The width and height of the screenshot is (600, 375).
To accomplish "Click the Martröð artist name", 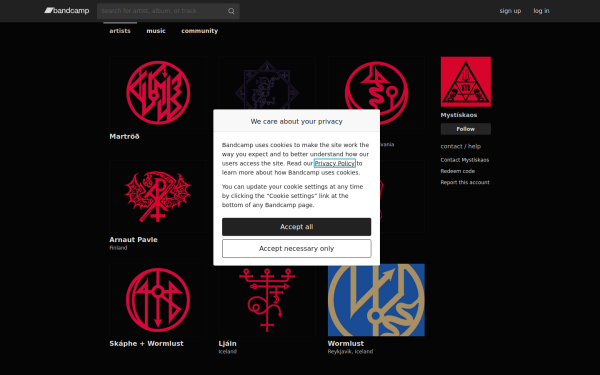I will click(124, 136).
